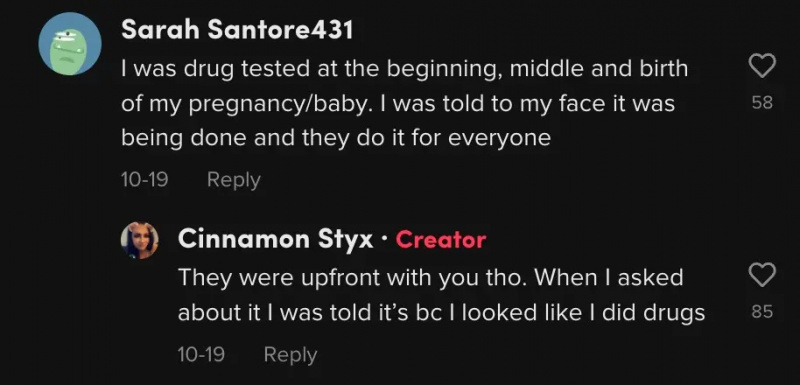Open Cinnamon Styx's profile picture
The width and height of the screenshot is (800, 385).
coord(140,241)
